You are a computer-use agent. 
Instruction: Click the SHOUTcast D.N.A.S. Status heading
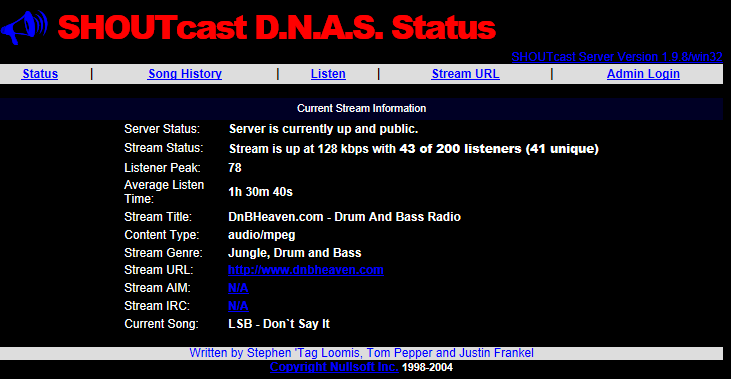[276, 28]
